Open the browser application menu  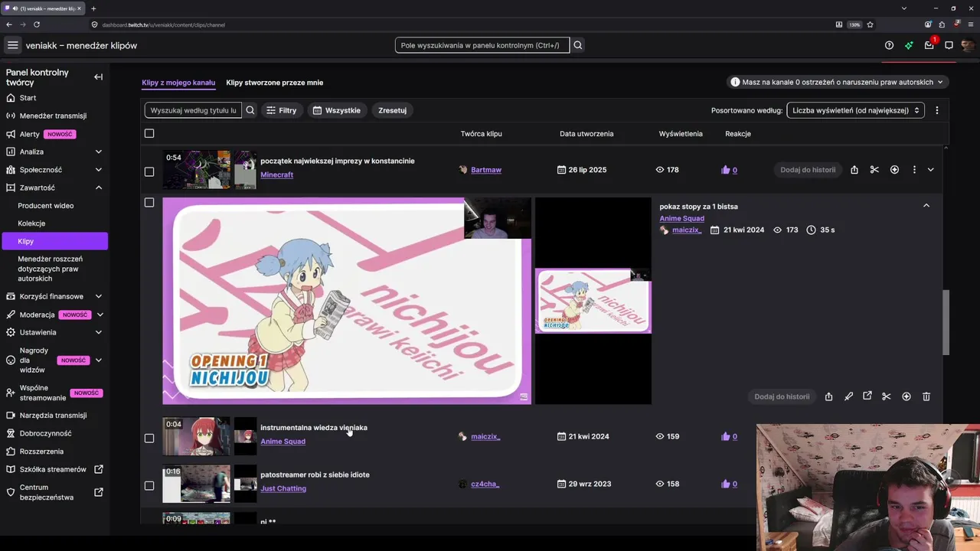pos(971,24)
